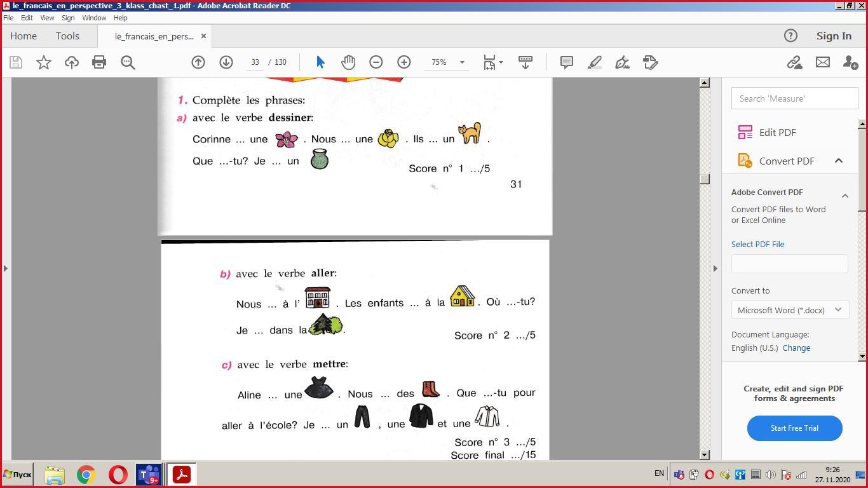
Task: Open the Find text magnifier tool
Action: click(128, 62)
